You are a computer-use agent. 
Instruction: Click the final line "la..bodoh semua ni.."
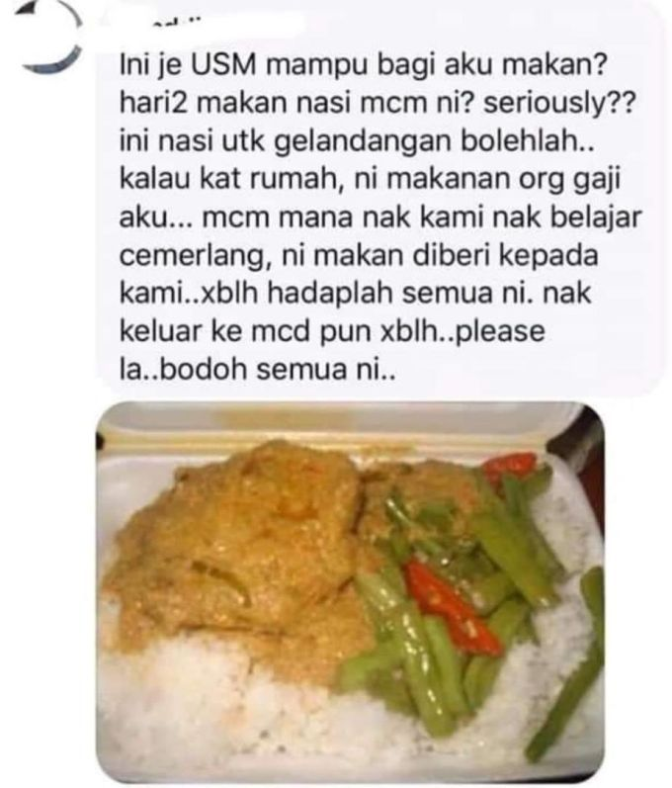pyautogui.click(x=258, y=370)
